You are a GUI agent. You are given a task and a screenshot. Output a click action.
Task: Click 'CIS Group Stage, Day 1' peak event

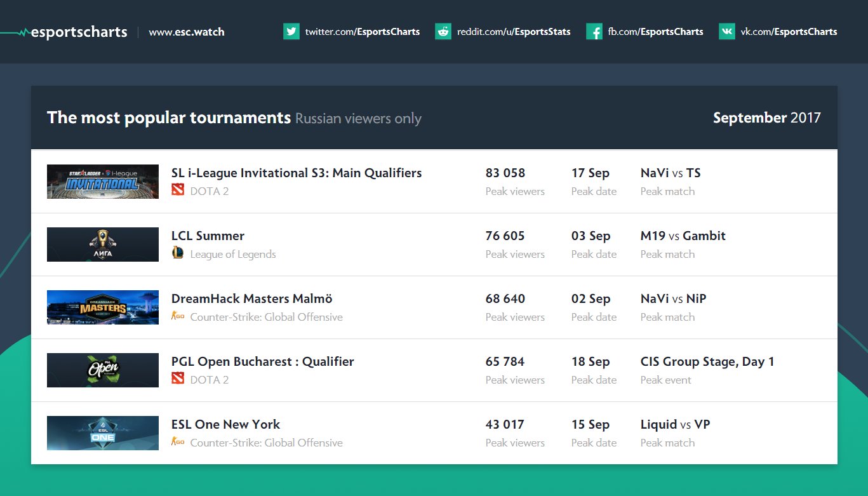click(707, 361)
